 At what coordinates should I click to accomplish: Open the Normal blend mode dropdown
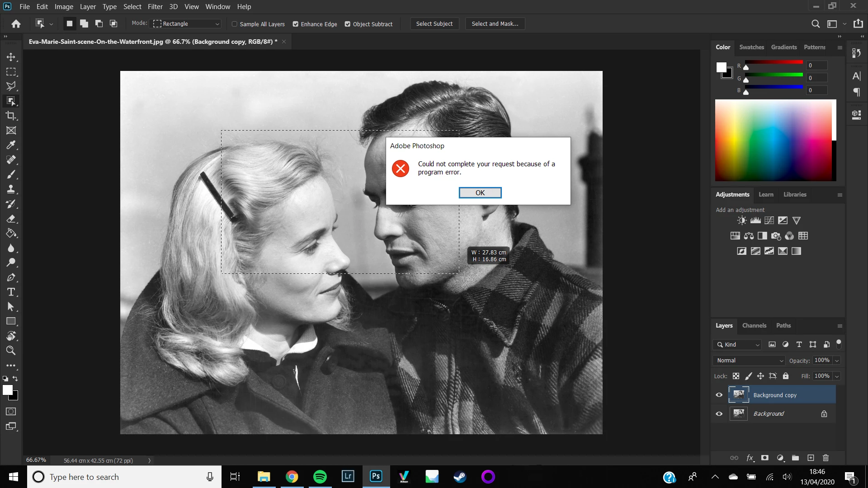(x=750, y=361)
